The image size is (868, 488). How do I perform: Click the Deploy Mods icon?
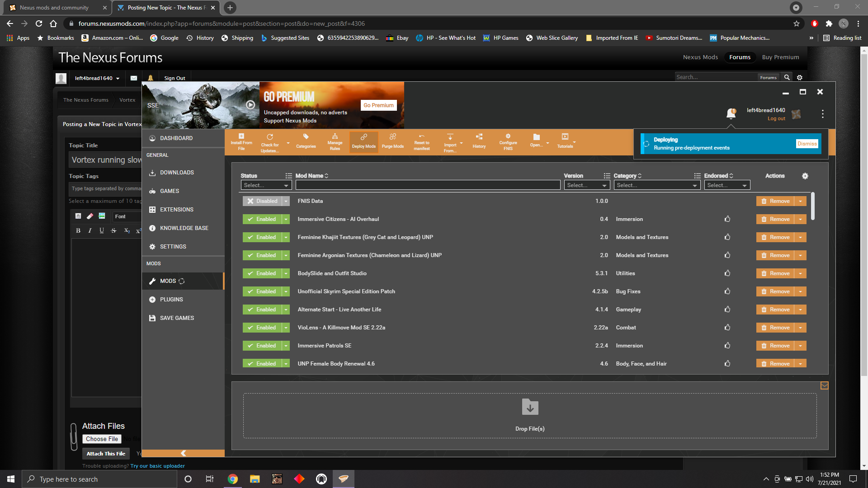coord(364,142)
